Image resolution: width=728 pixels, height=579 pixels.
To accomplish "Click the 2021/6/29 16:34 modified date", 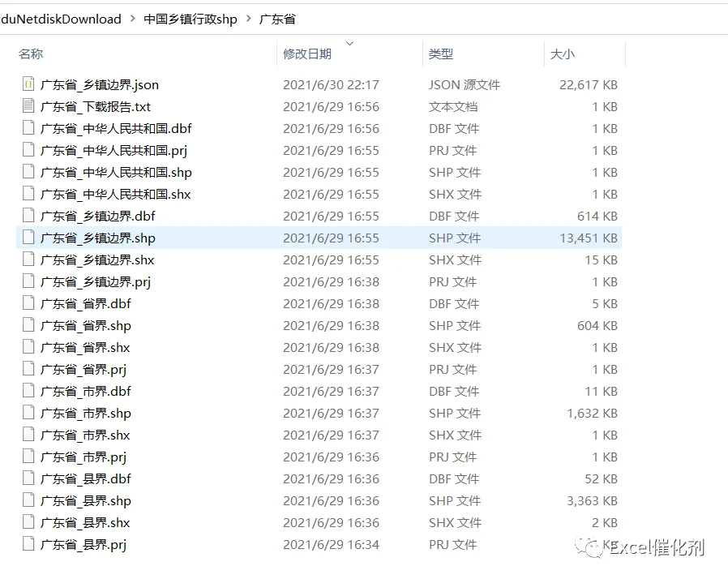I will point(331,544).
